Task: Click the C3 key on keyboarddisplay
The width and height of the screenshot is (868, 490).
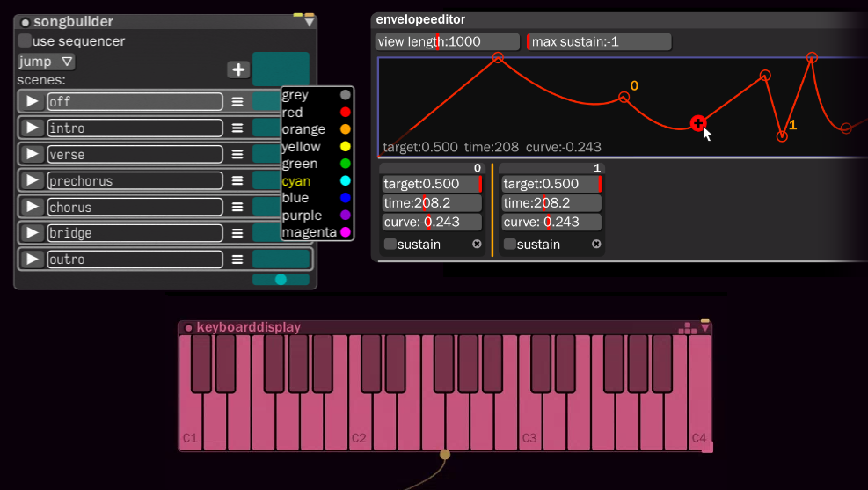Action: [x=530, y=421]
